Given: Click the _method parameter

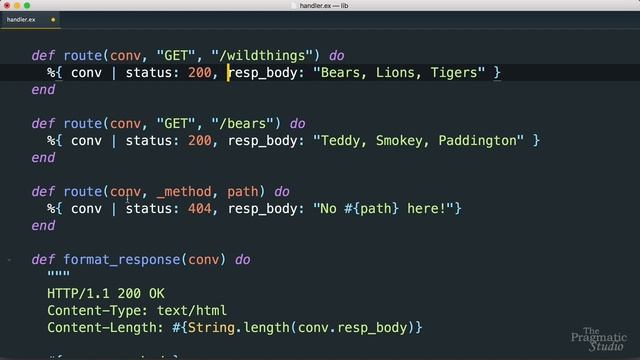Looking at the screenshot, I should [184, 192].
